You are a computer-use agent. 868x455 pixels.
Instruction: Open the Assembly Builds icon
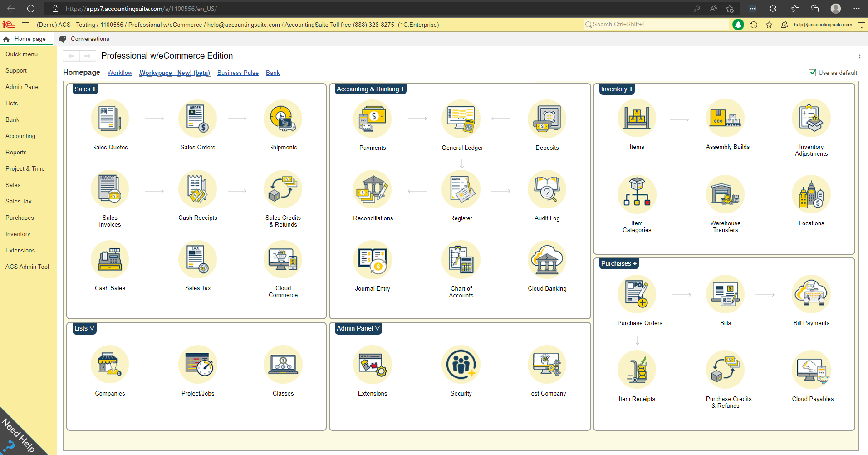[x=725, y=118]
